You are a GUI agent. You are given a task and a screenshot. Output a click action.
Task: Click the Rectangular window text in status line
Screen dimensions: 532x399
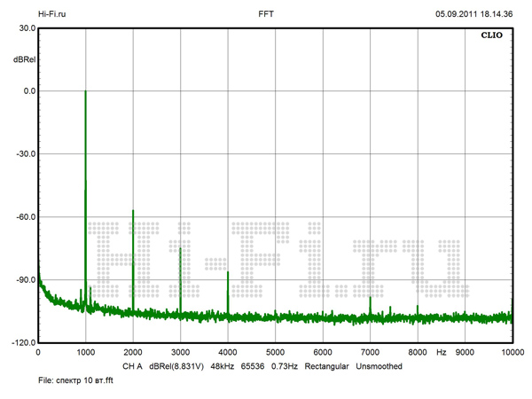pos(327,366)
